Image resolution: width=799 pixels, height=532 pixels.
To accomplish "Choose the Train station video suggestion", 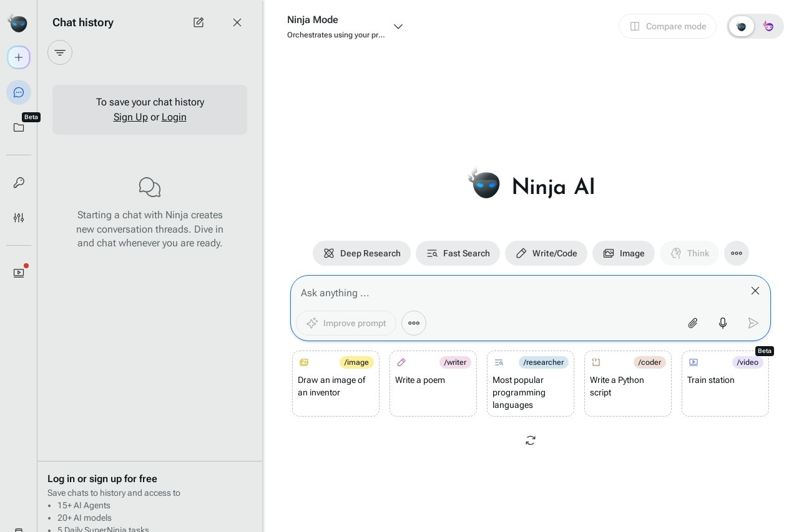I will (725, 384).
